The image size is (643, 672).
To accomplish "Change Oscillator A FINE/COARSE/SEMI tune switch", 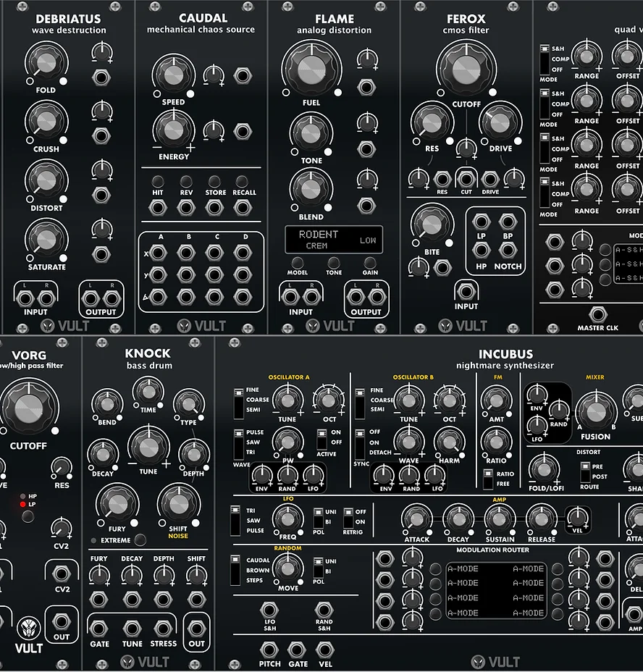I will [x=239, y=403].
